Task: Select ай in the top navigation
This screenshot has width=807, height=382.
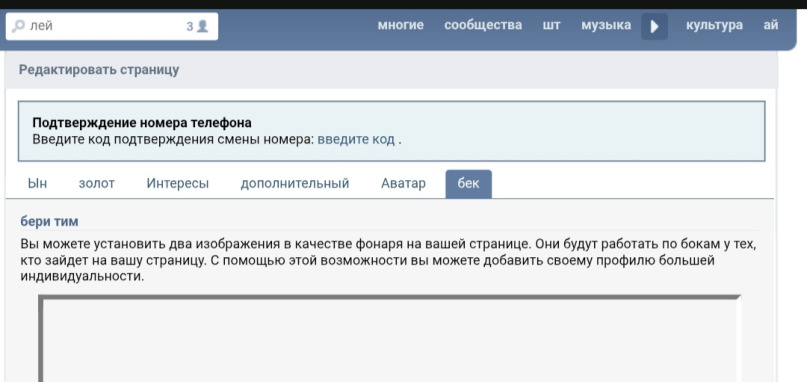Action: point(770,25)
